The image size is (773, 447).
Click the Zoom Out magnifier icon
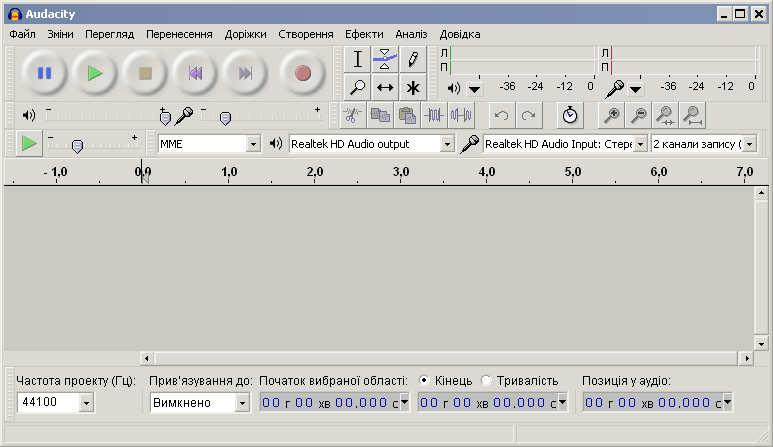click(639, 115)
